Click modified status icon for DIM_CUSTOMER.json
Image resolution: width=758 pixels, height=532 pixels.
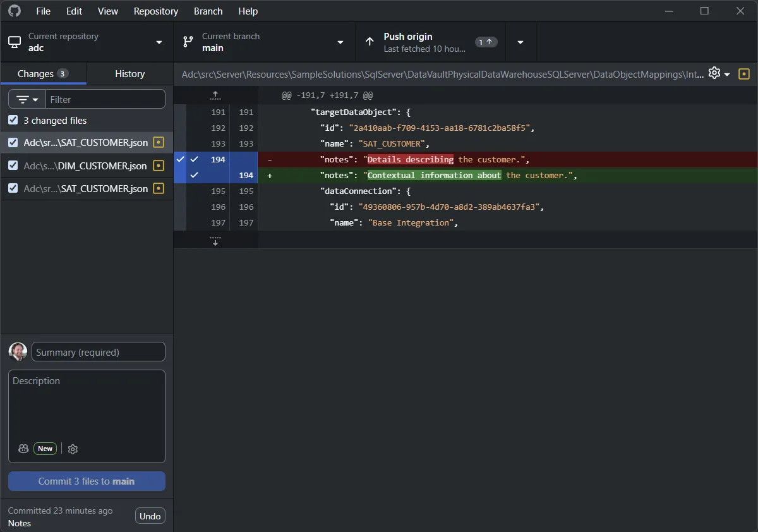[159, 166]
